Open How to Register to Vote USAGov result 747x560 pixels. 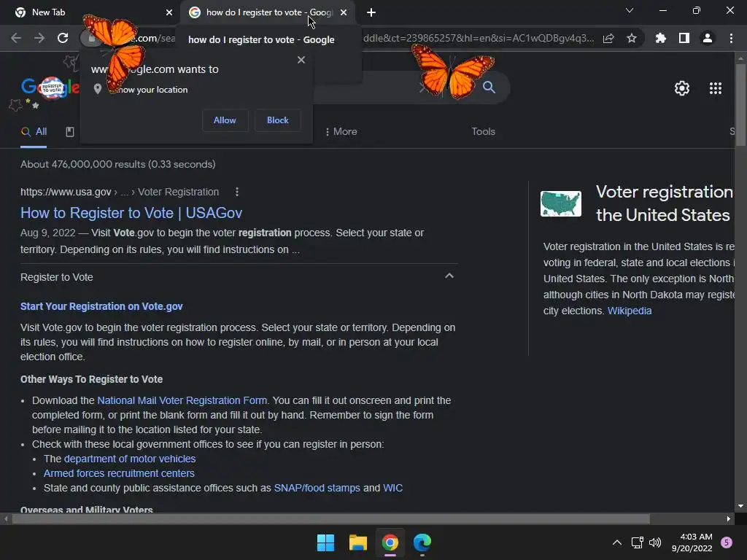point(131,213)
